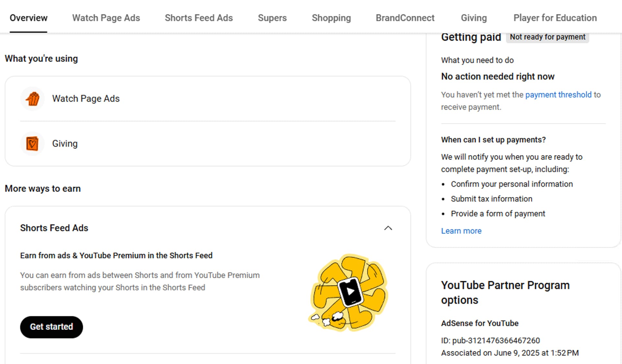
Task: Follow the payment threshold link
Action: 558,95
